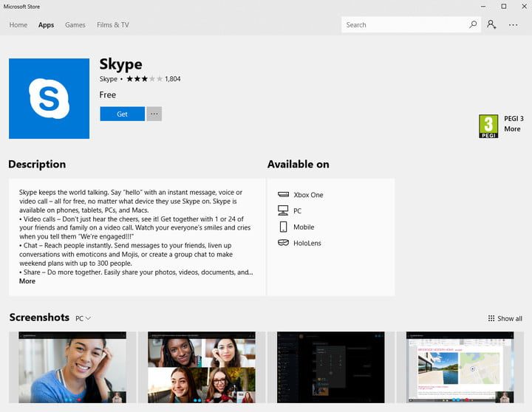Click the PC device icon

[283, 211]
